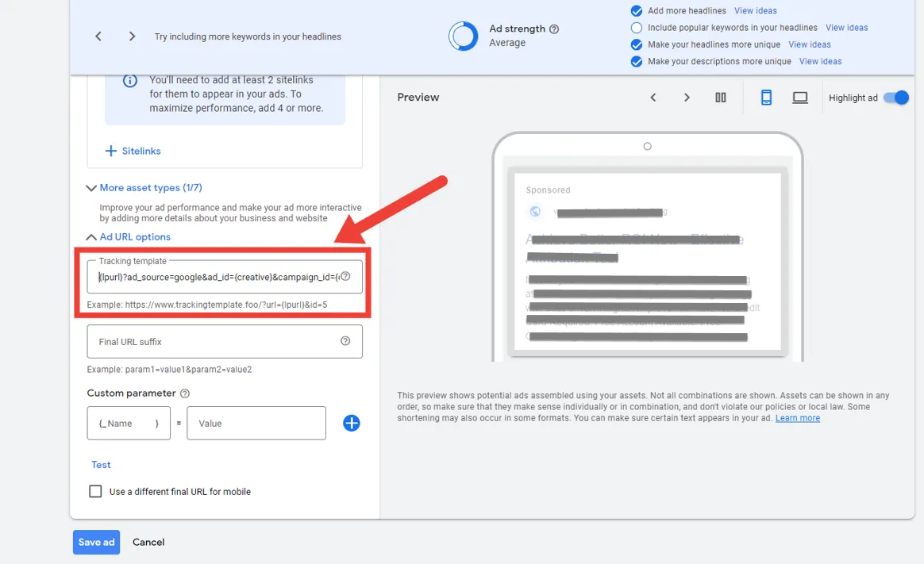
Task: Click 'Add more headlines' check indicator
Action: coord(637,10)
